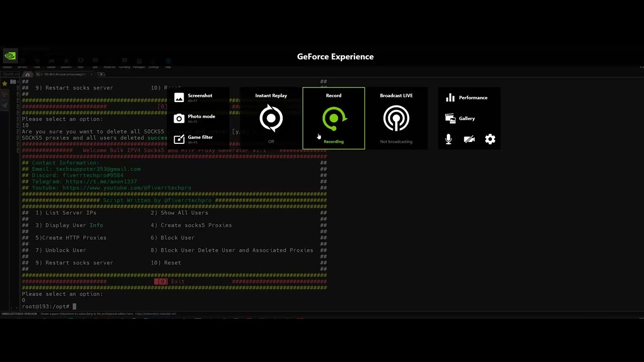
Task: Click '6) Block User' text
Action: 173,238
